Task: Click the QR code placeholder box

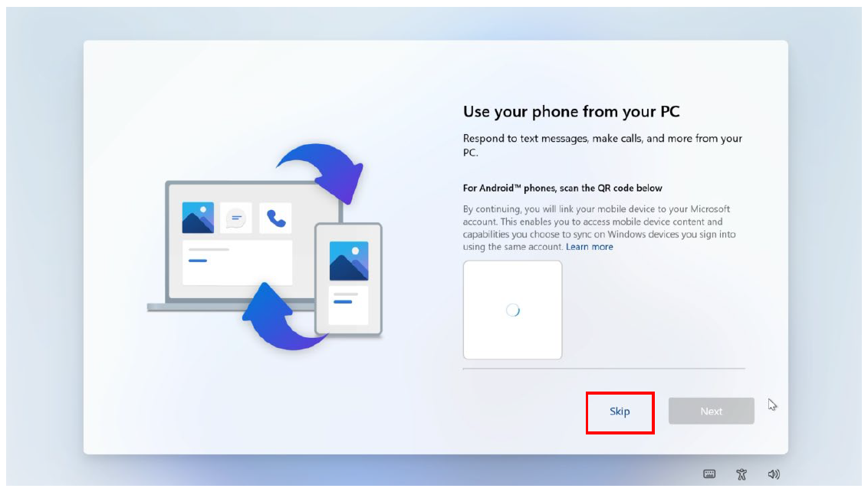Action: [513, 310]
